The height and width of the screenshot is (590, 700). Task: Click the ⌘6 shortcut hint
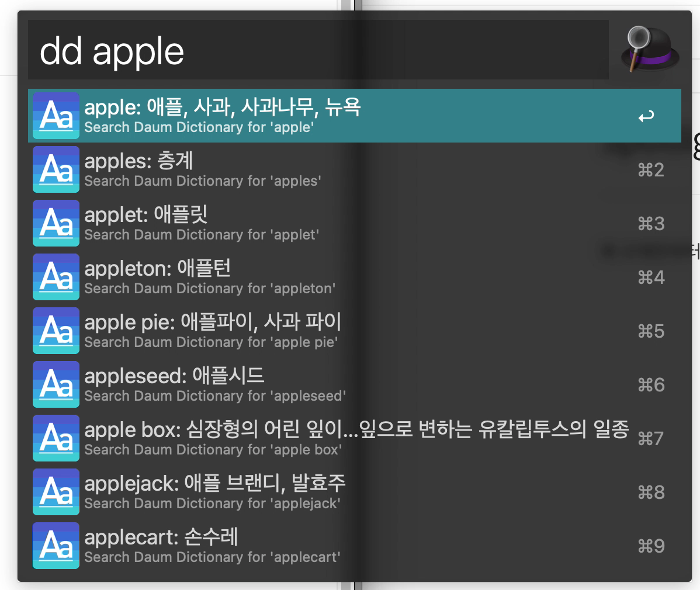click(x=651, y=385)
